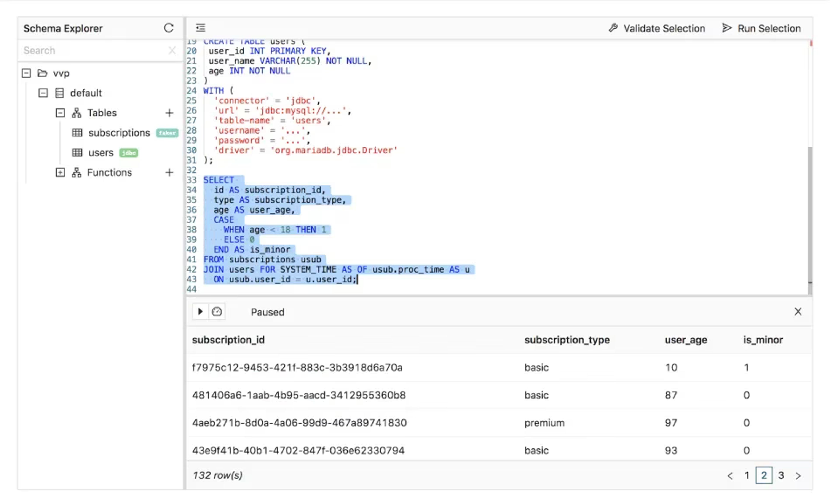Click Validate Selection
Screen dimensions: 830x504
pos(657,28)
